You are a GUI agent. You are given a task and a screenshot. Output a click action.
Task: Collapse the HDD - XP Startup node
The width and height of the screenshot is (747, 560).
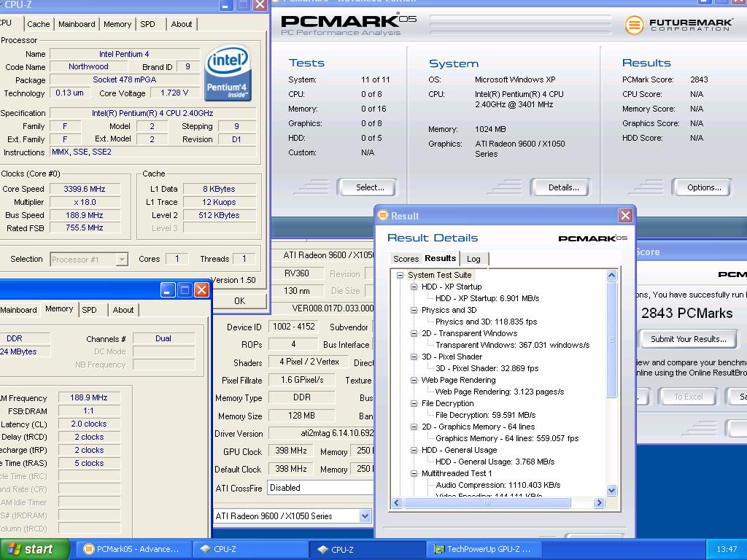[x=414, y=287]
